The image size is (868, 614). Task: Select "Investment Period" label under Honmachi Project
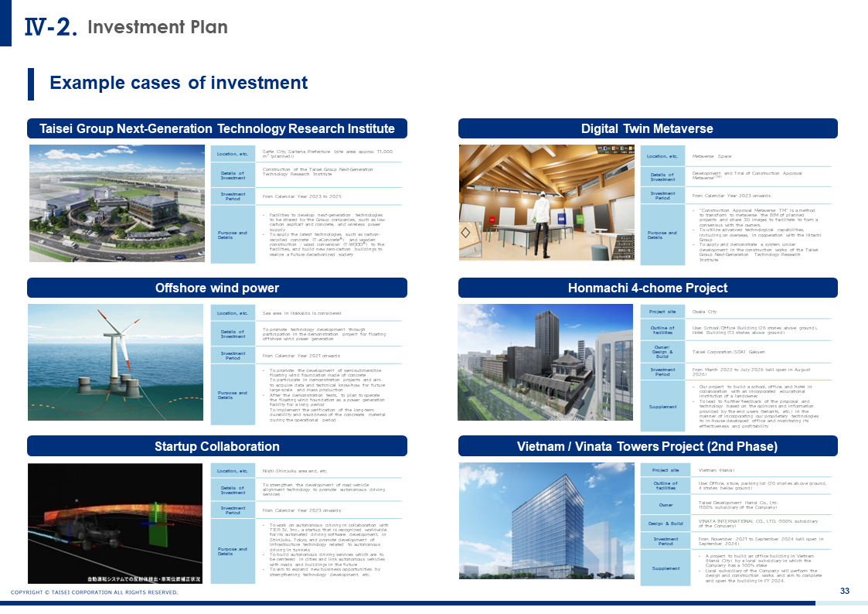[x=662, y=371]
